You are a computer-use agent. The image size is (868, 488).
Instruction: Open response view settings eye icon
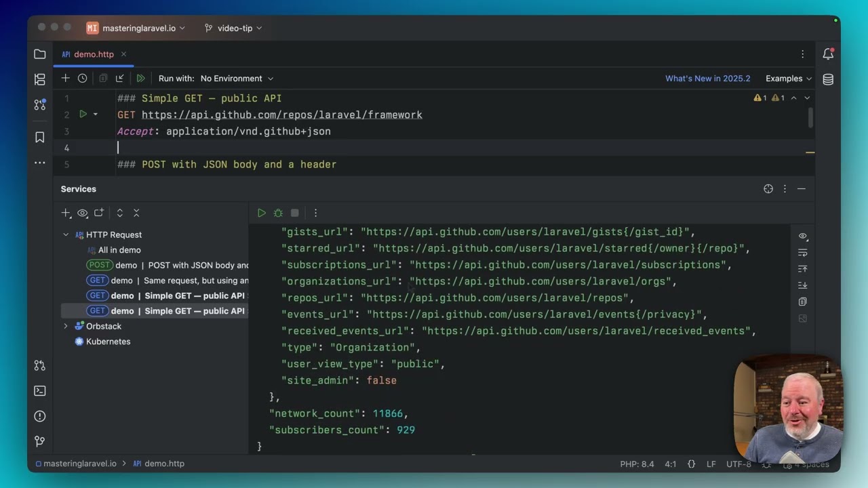(803, 236)
